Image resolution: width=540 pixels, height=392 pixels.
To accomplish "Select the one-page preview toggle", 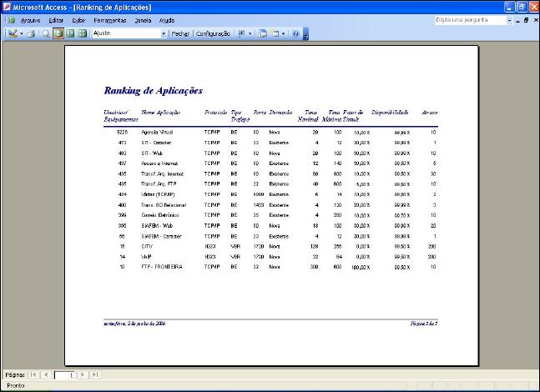I will click(x=58, y=33).
